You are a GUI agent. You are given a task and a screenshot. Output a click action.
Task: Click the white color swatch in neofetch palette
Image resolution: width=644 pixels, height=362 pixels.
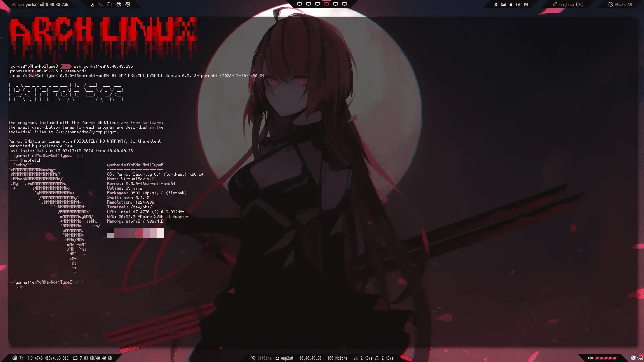tap(160, 233)
